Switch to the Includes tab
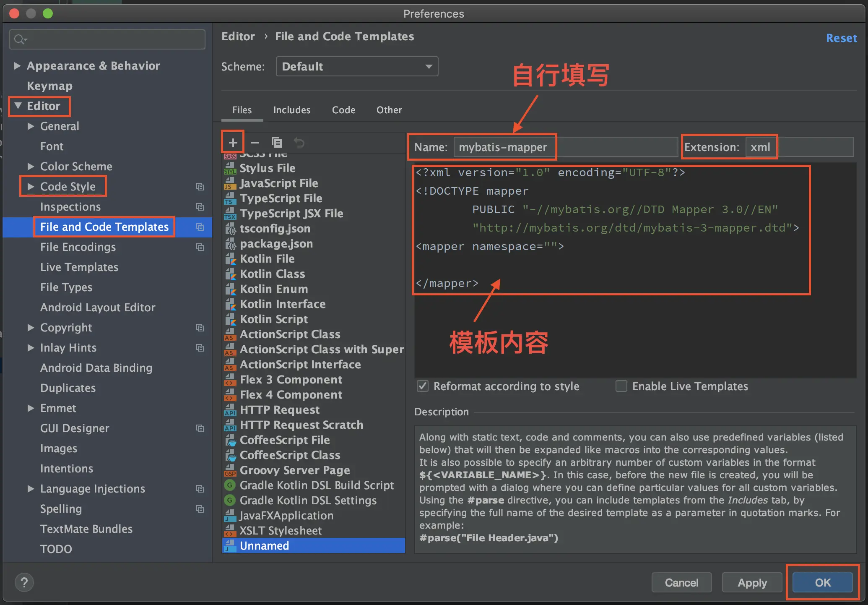Viewport: 868px width, 605px height. pos(291,110)
